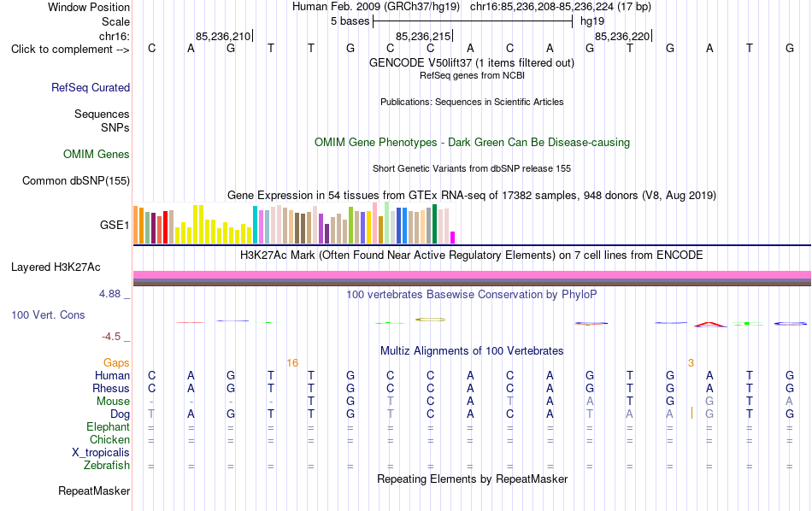The image size is (812, 511).
Task: Click the GTEx Gene Expression track title
Action: [x=472, y=195]
